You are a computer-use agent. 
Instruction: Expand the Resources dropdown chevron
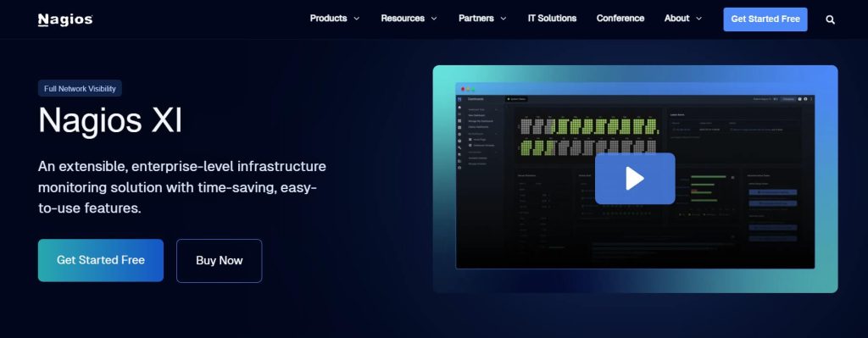pos(434,19)
